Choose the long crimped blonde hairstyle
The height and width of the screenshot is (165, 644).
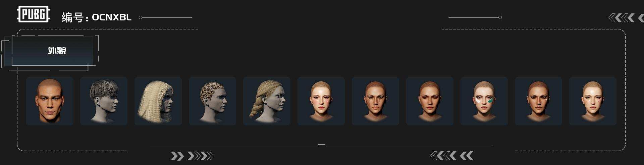tap(158, 101)
